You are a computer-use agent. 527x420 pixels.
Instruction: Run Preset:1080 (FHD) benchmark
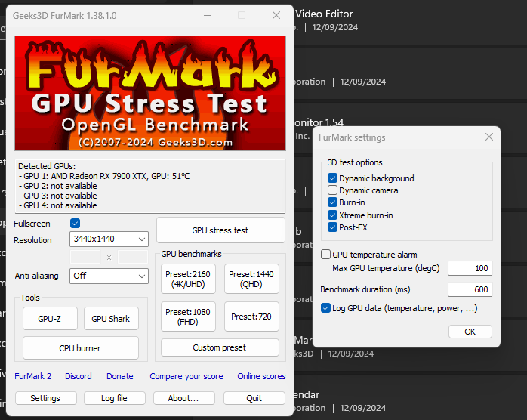click(x=188, y=317)
